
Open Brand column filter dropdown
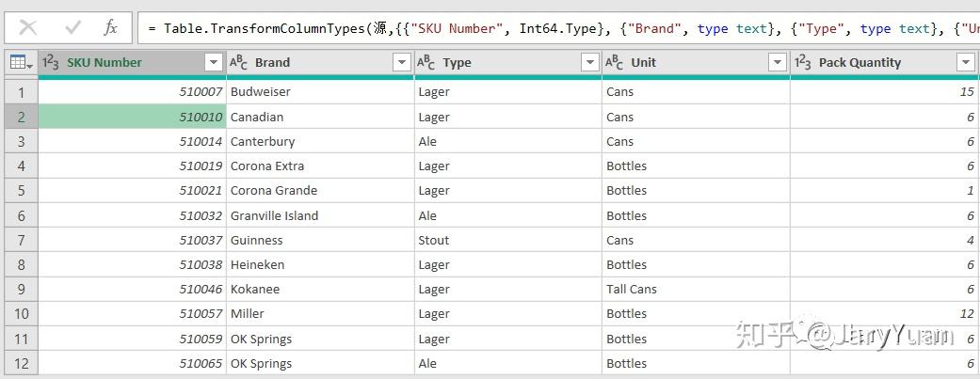pyautogui.click(x=401, y=63)
